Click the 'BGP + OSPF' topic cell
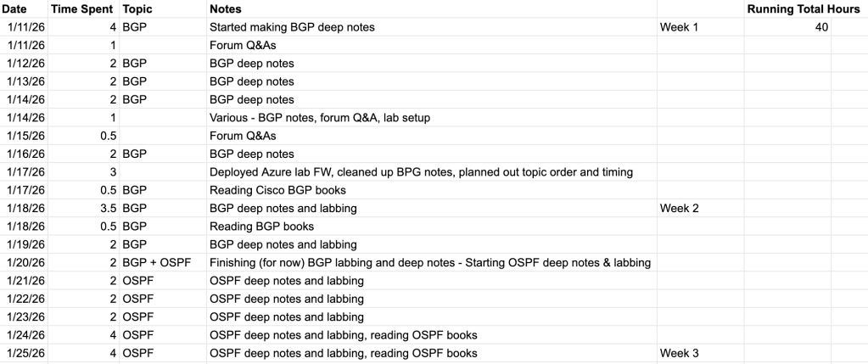Viewport: 868px width, 364px height. click(153, 262)
